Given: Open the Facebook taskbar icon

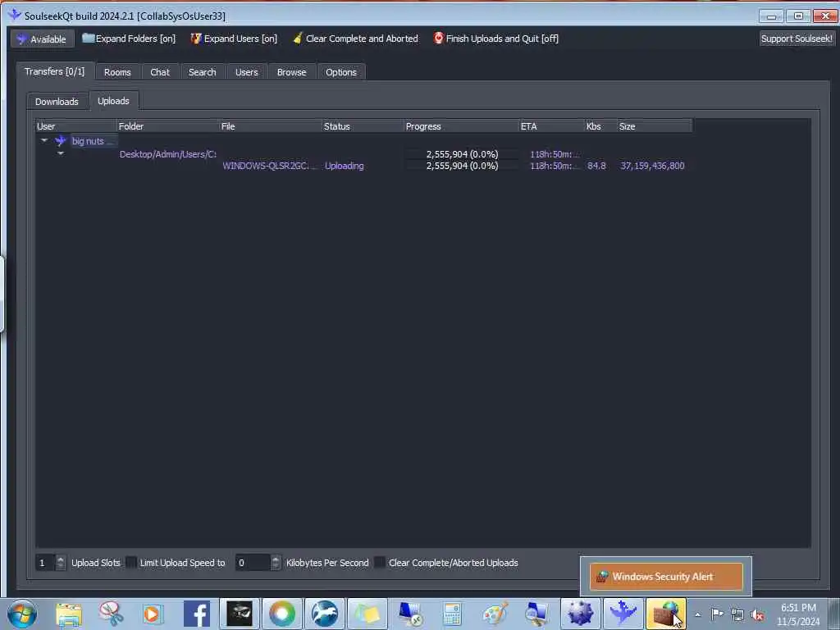Looking at the screenshot, I should click(197, 614).
